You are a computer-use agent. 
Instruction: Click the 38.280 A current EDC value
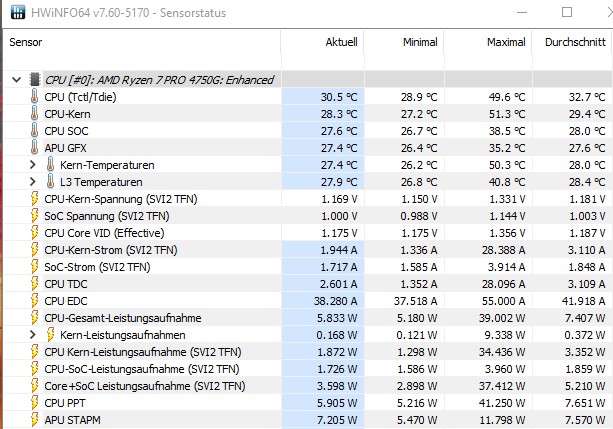335,301
